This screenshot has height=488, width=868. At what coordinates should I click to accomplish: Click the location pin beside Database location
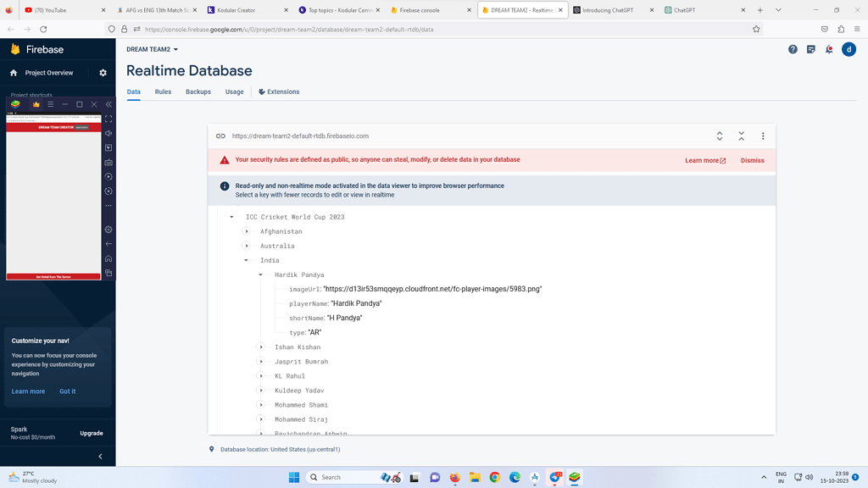212,449
